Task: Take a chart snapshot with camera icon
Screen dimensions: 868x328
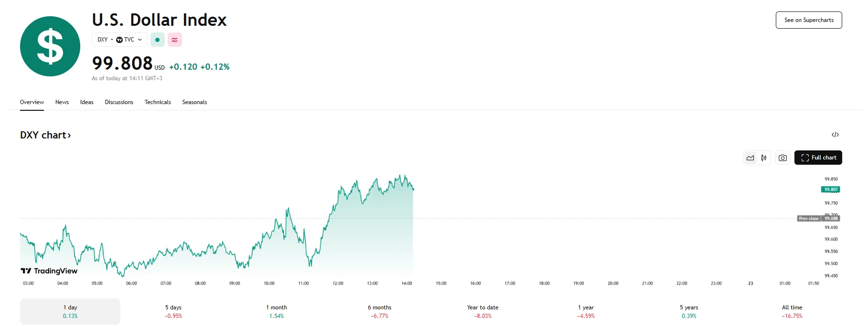Action: [782, 158]
